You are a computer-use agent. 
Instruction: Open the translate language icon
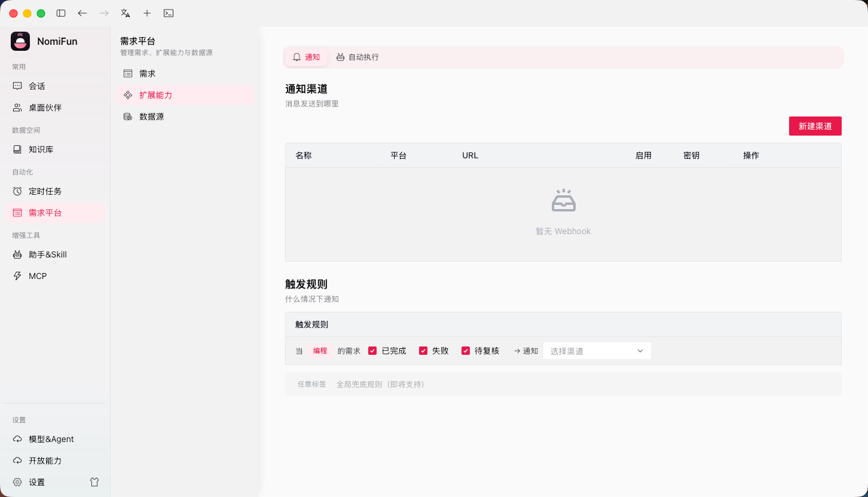click(x=126, y=13)
